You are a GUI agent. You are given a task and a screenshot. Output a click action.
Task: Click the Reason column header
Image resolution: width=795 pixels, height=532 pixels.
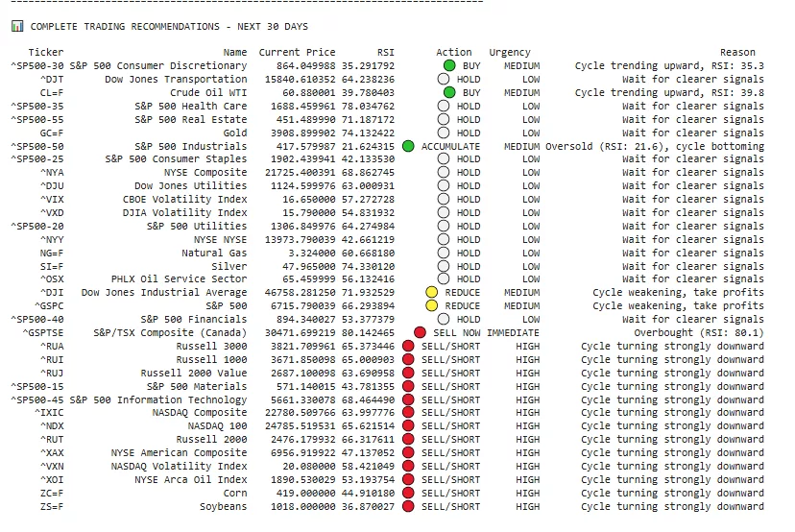[737, 53]
